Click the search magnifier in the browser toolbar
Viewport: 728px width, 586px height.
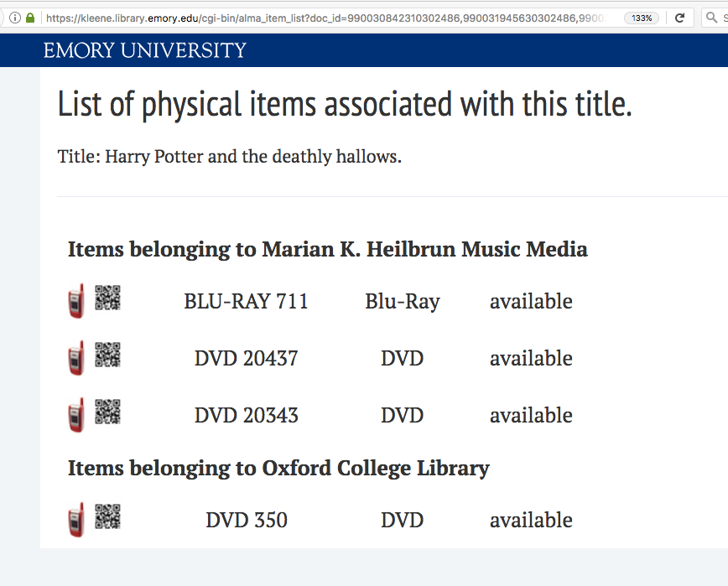click(711, 18)
